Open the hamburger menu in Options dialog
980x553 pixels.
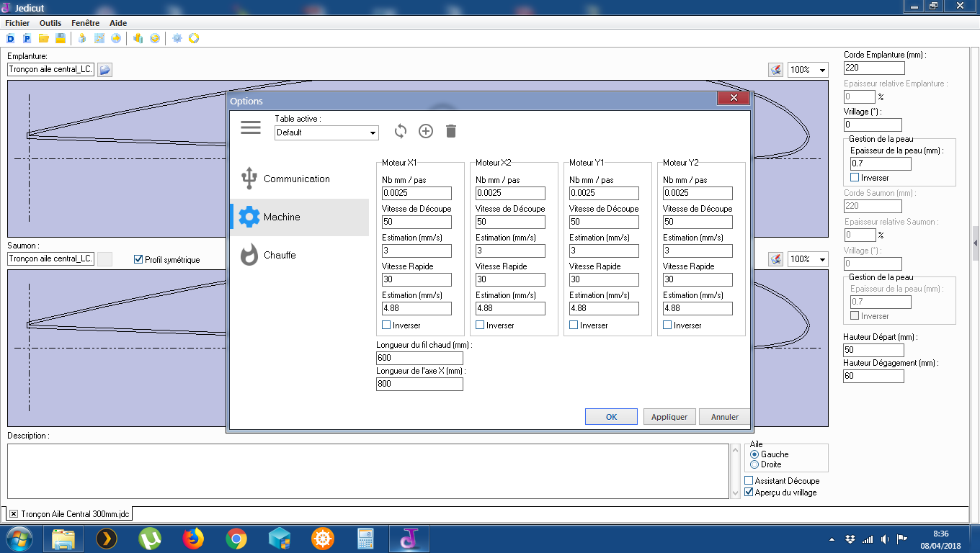(x=251, y=127)
